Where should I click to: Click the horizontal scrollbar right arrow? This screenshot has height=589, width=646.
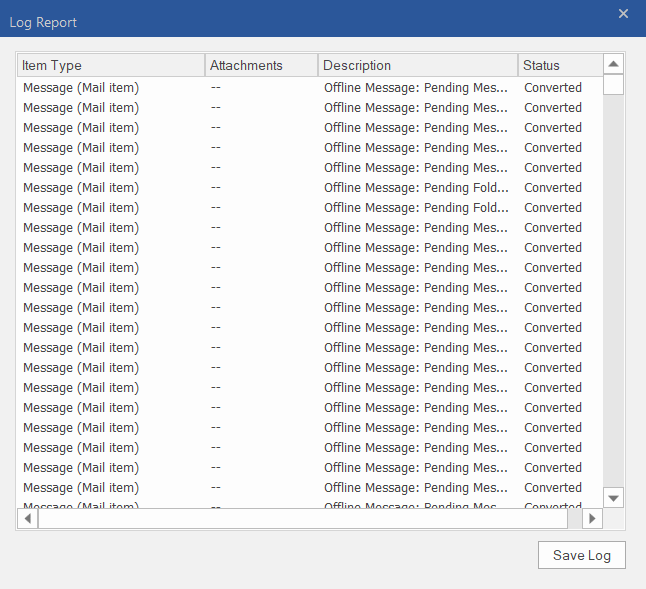pos(592,518)
